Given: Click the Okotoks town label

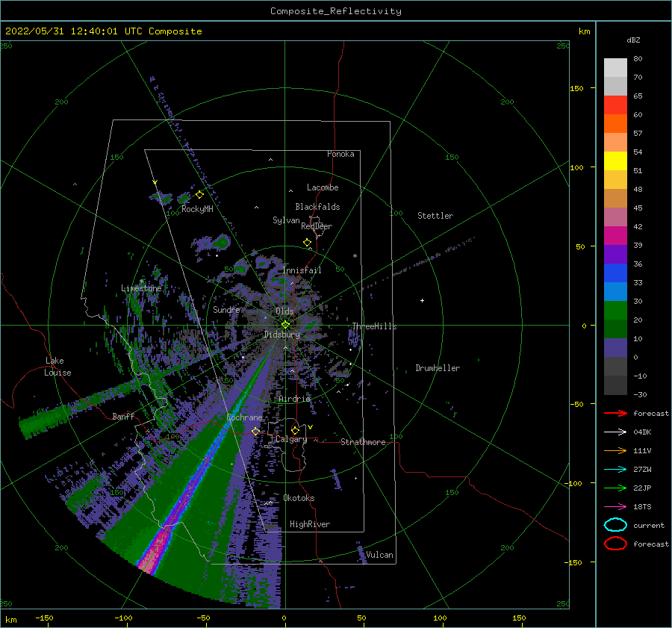Looking at the screenshot, I should (299, 498).
